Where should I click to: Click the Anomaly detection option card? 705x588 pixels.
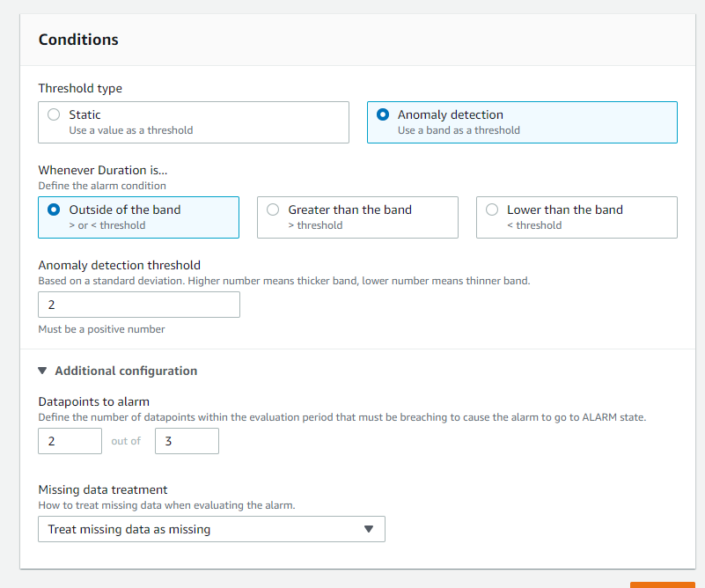pyautogui.click(x=521, y=121)
